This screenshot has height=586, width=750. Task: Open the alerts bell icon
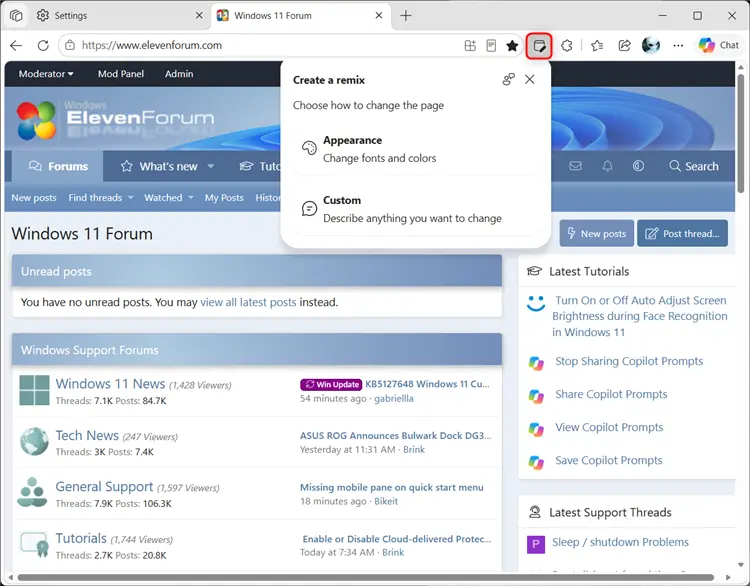607,166
